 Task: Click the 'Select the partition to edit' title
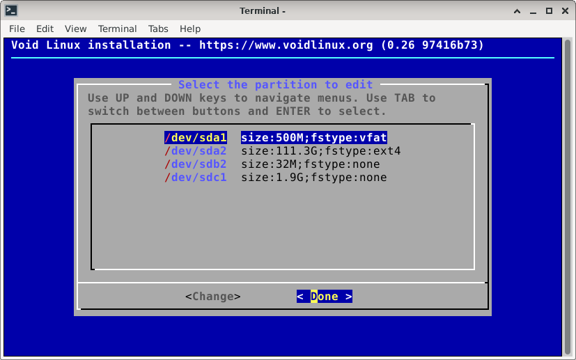pos(276,85)
